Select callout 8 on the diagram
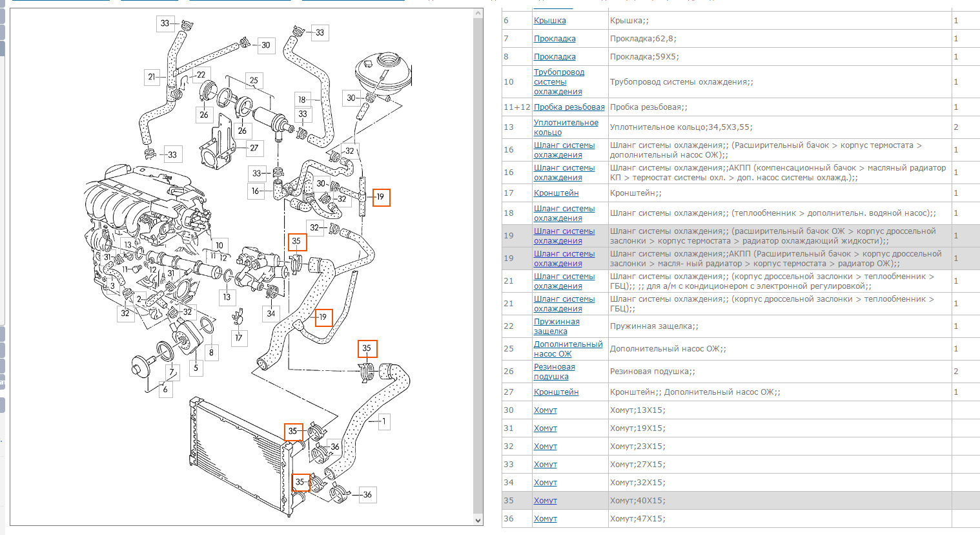The width and height of the screenshot is (980, 535). 211,353
